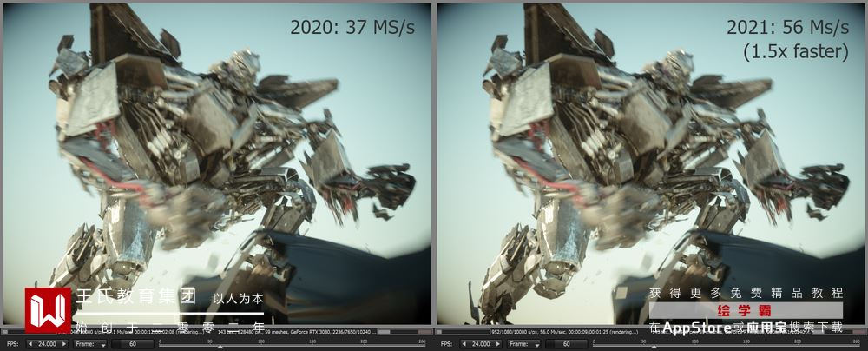
Task: Click the frame number field 60 in 2020 panel
Action: click(x=132, y=344)
